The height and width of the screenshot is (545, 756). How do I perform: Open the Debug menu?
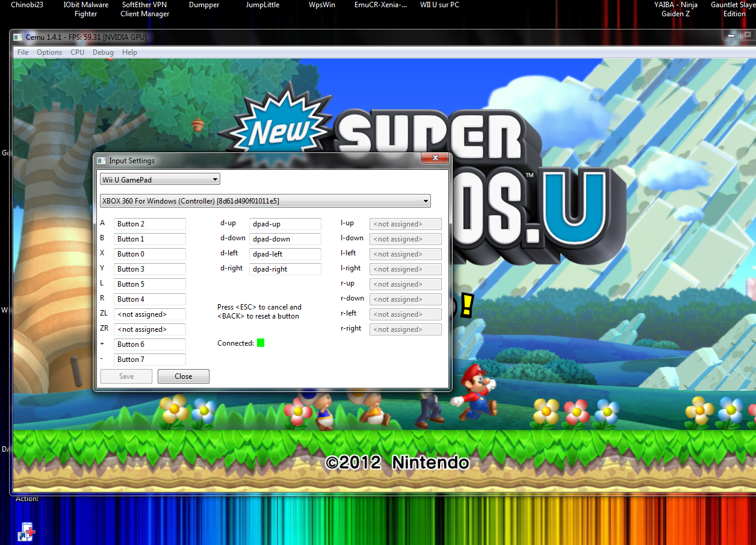click(103, 52)
